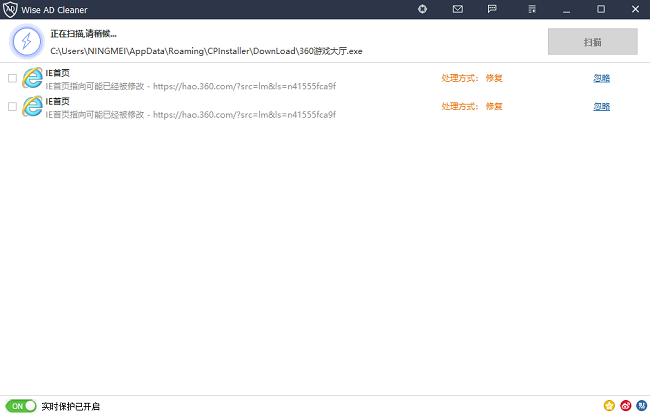Click the round lightning scan icon

coord(27,41)
